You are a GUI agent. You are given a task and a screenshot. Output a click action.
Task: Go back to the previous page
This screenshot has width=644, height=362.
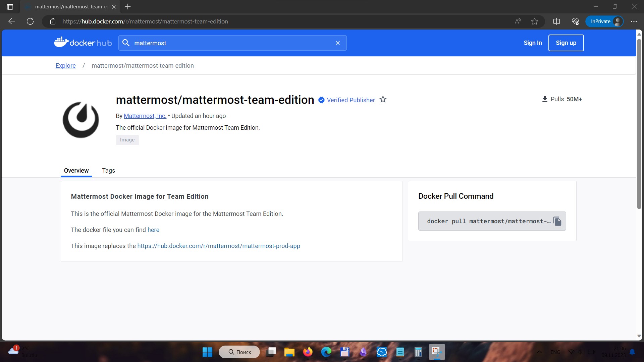pyautogui.click(x=12, y=21)
